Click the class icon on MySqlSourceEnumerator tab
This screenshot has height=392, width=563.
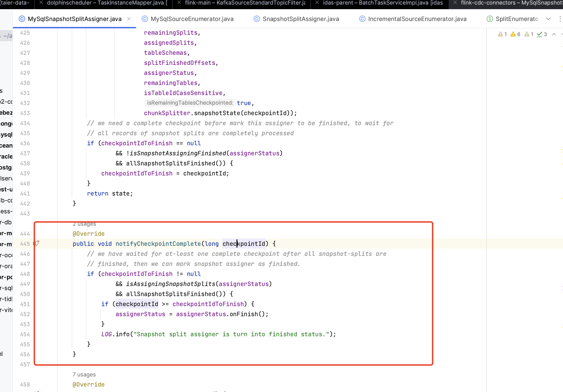click(x=145, y=19)
